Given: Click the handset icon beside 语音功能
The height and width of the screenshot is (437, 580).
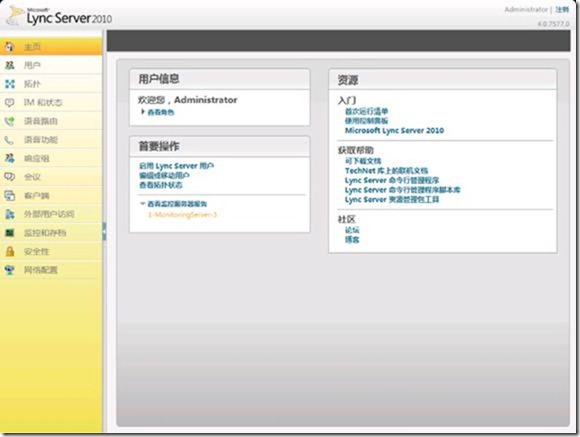Looking at the screenshot, I should tap(10, 140).
